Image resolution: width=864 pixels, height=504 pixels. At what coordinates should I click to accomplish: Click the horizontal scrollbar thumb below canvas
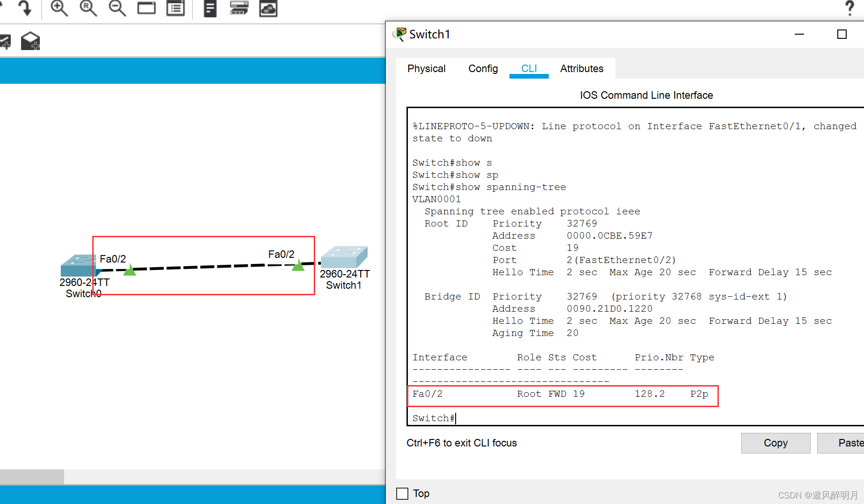[32, 477]
